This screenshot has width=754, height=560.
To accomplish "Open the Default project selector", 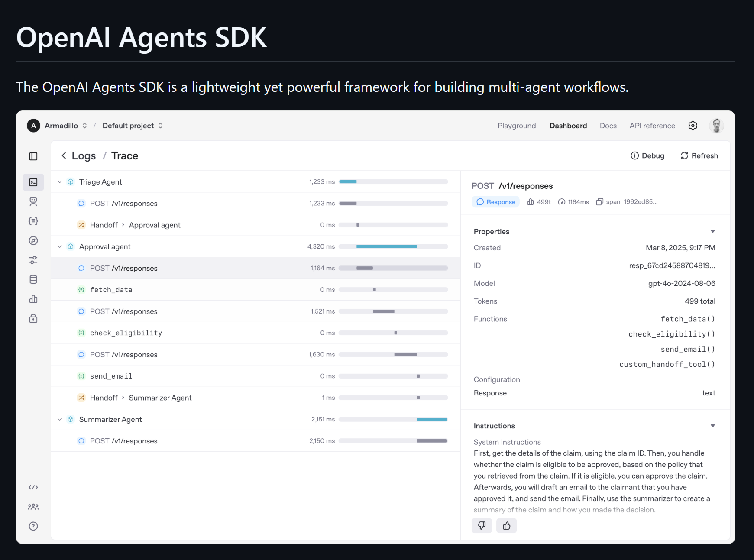I will [x=133, y=126].
